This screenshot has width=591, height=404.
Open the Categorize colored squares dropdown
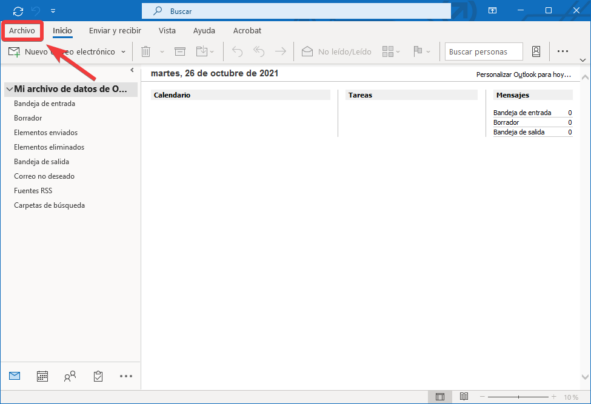(390, 51)
